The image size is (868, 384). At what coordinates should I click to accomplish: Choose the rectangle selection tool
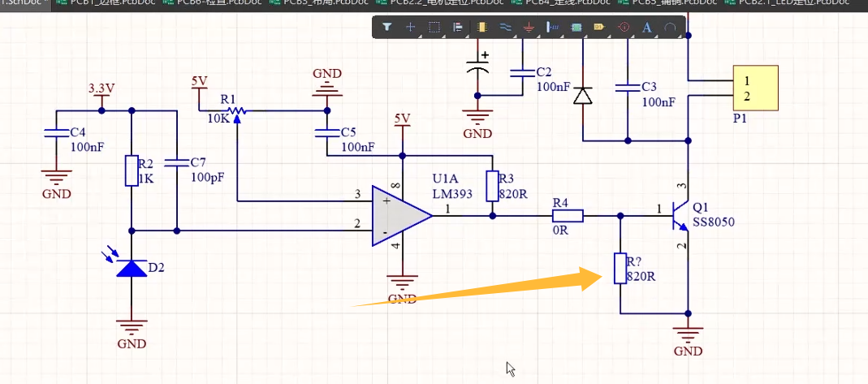(x=434, y=27)
